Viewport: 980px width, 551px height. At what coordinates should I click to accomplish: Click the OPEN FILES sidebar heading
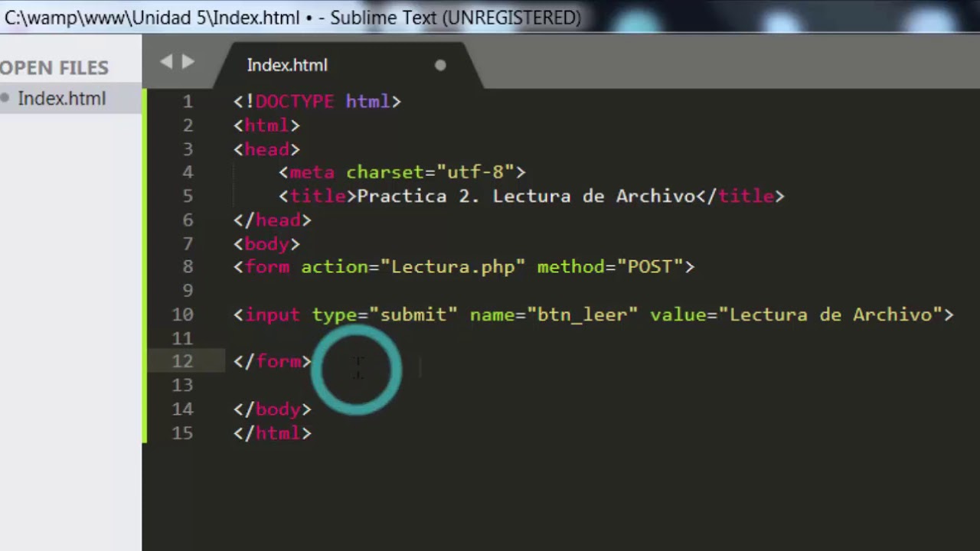tap(54, 68)
